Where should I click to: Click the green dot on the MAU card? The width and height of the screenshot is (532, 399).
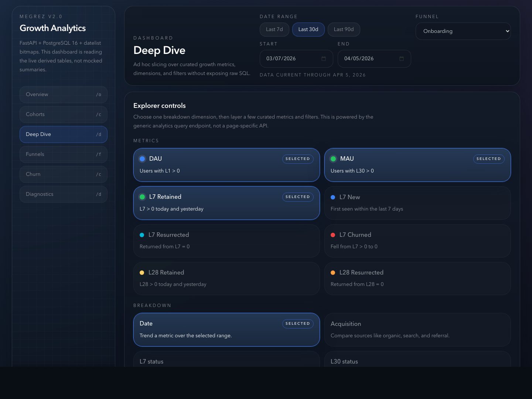pos(333,159)
